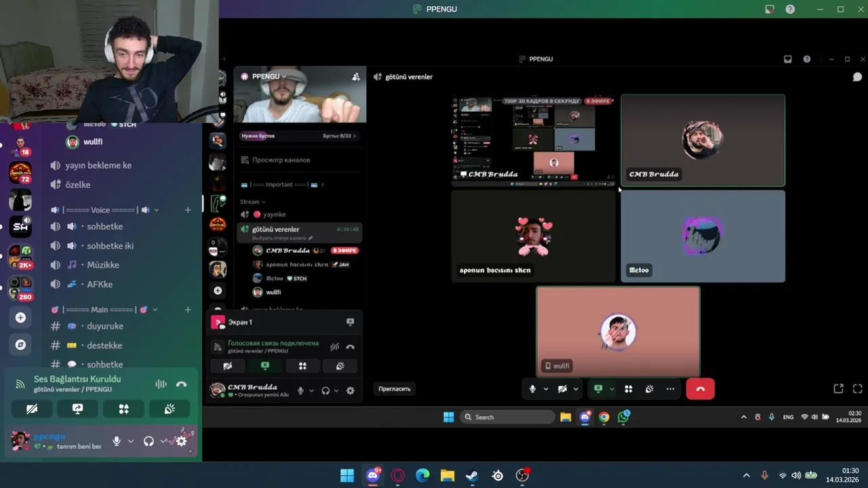This screenshot has width=868, height=488.
Task: Open the Discover servers compass icon
Action: pos(20,345)
